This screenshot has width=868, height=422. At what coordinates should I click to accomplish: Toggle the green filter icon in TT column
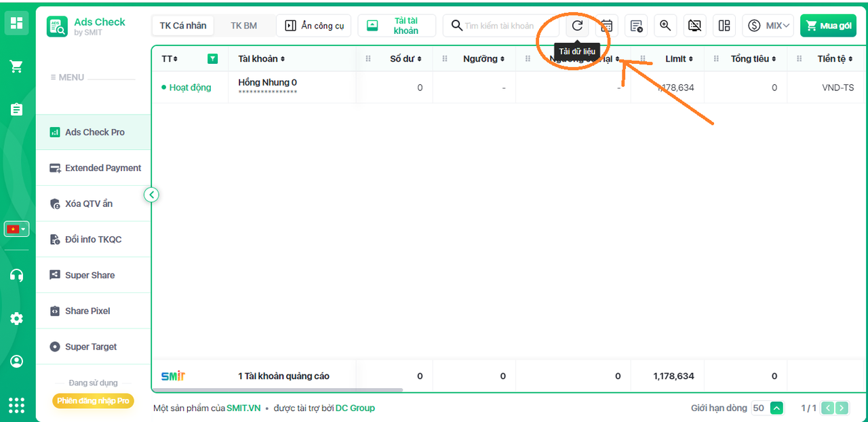click(x=213, y=59)
